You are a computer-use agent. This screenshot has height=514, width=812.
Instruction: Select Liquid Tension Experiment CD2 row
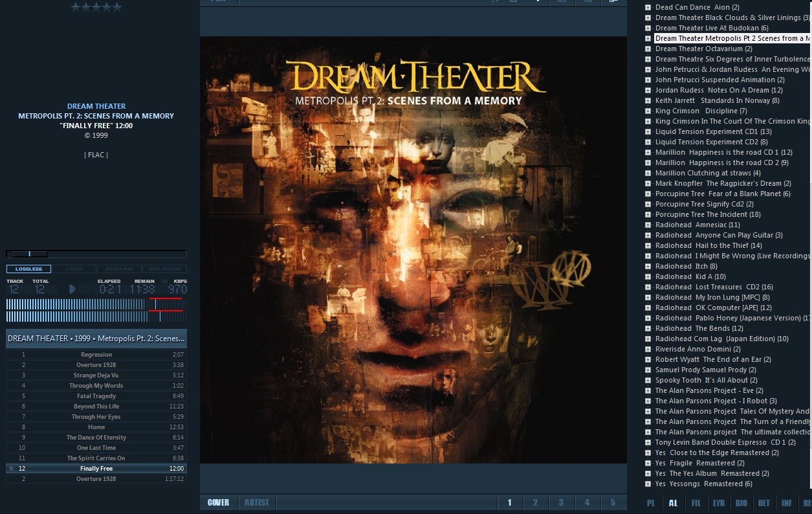[712, 142]
